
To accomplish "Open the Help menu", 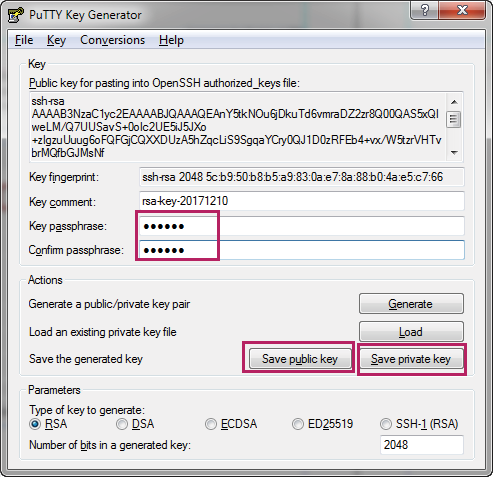I will click(171, 40).
